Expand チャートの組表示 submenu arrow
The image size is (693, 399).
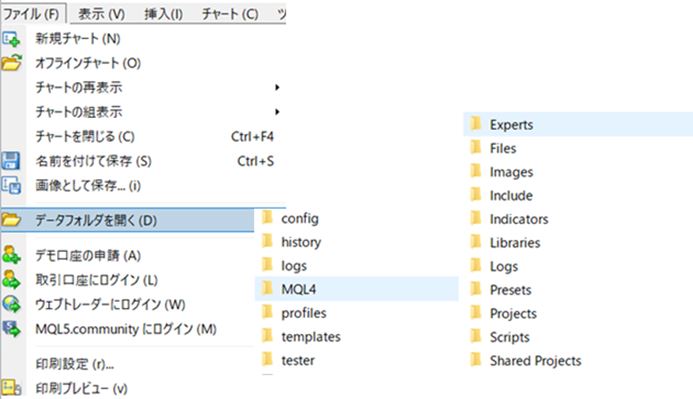tap(277, 111)
